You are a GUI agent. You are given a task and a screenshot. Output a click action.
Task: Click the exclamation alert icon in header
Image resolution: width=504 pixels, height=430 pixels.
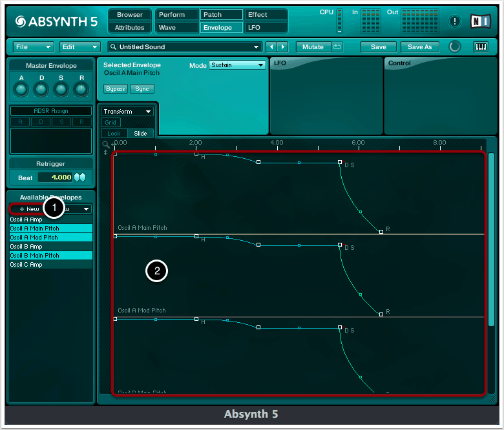click(x=455, y=21)
